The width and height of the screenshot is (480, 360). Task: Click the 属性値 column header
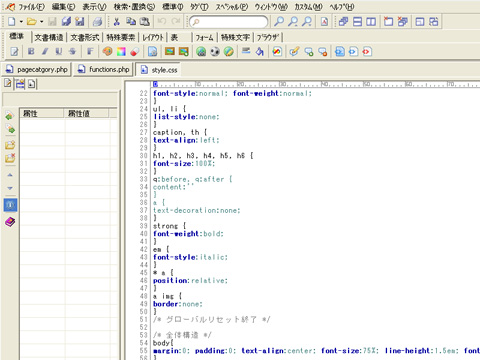click(87, 114)
